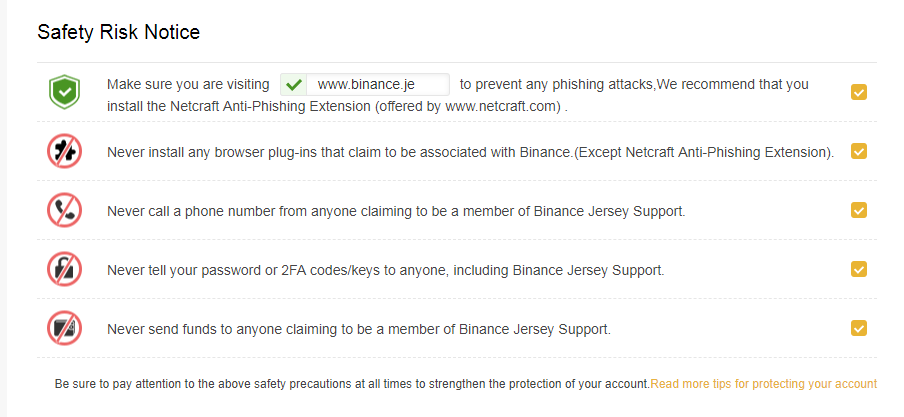This screenshot has height=417, width=904.
Task: Toggle the never send funds checkbox
Action: [858, 329]
